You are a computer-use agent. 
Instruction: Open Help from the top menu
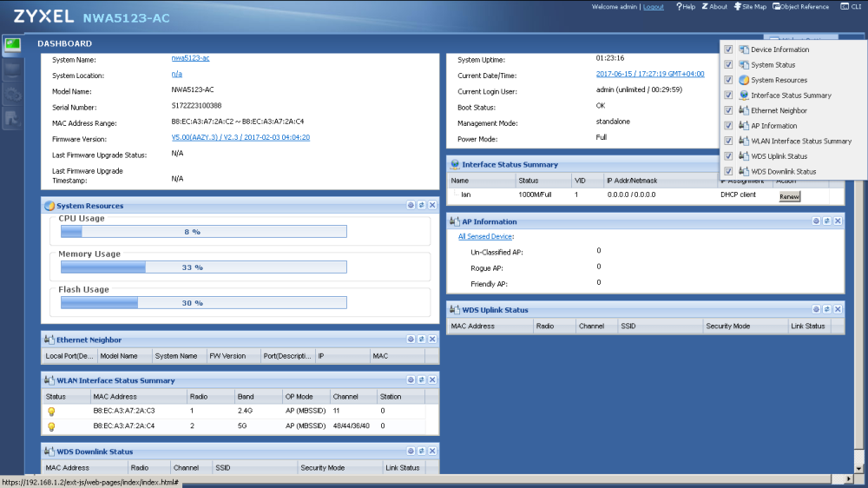(686, 7)
